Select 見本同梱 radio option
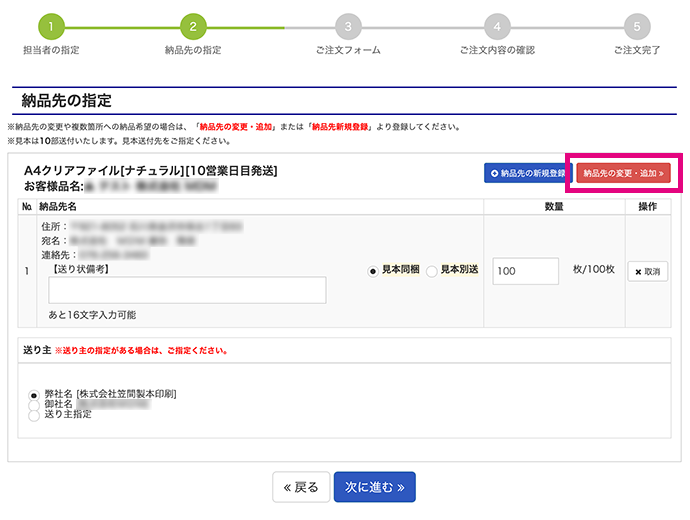 tap(374, 270)
